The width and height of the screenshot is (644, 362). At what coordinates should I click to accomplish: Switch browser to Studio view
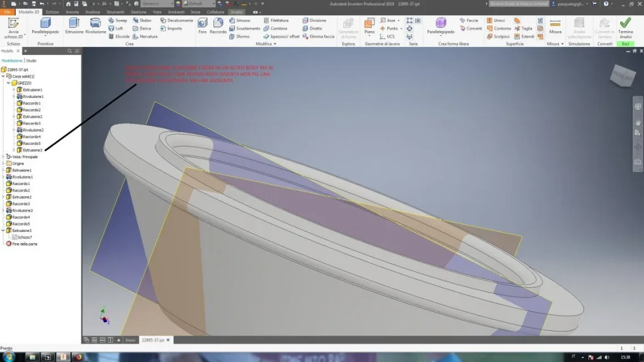[31, 61]
